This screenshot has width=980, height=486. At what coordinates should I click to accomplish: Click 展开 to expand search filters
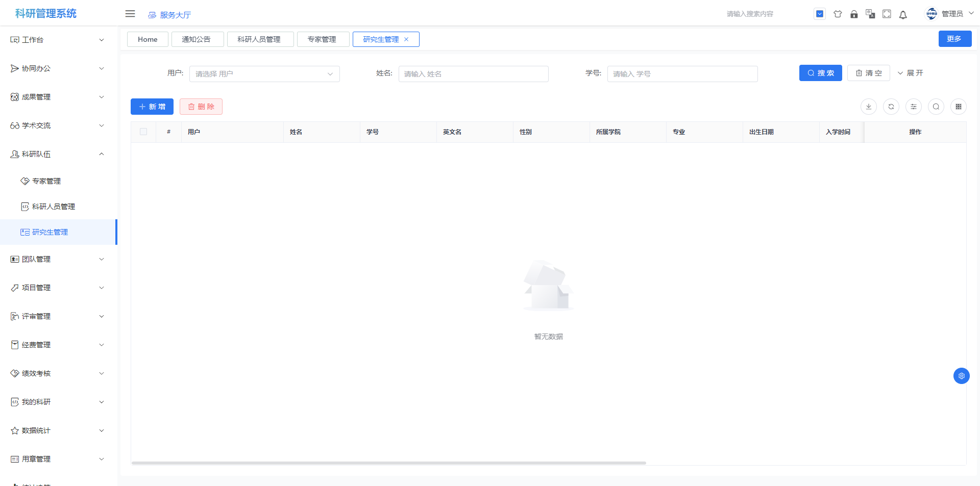(911, 73)
